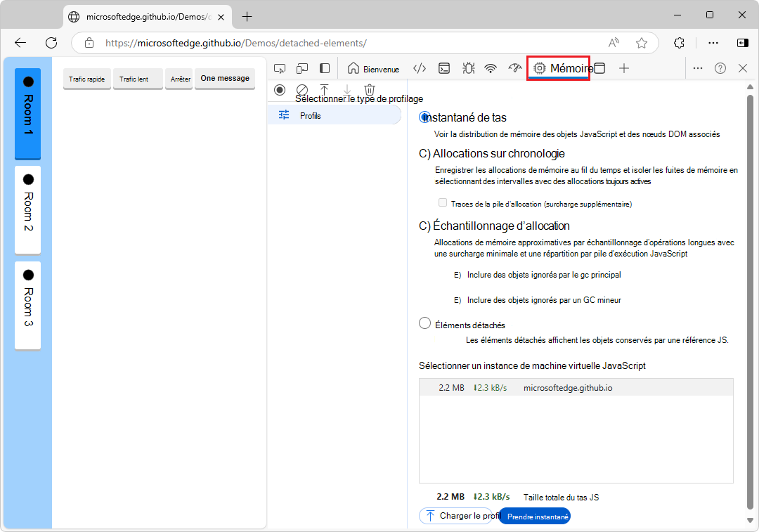Open the Performance gauge icon
Screen dimensions: 759x532
514,68
